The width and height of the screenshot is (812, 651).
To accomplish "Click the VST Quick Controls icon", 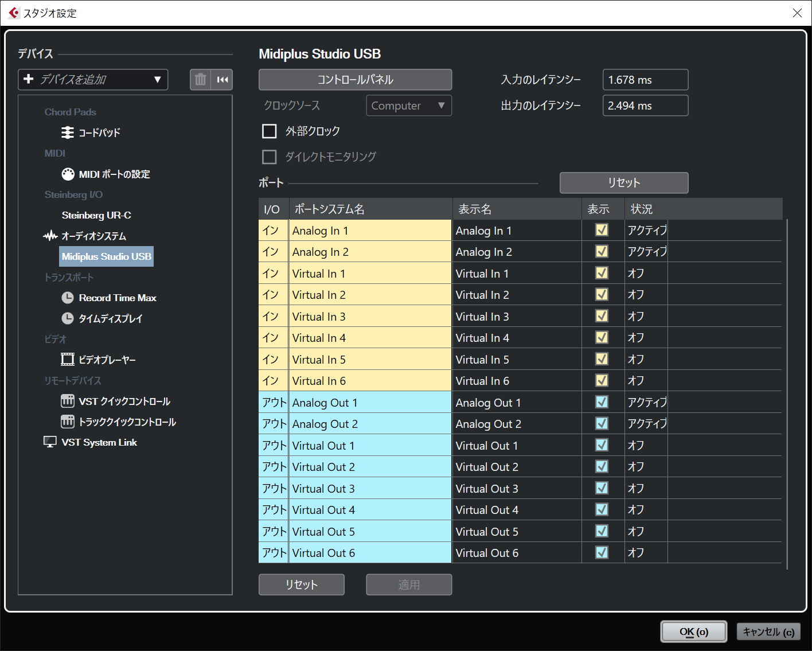I will (68, 401).
